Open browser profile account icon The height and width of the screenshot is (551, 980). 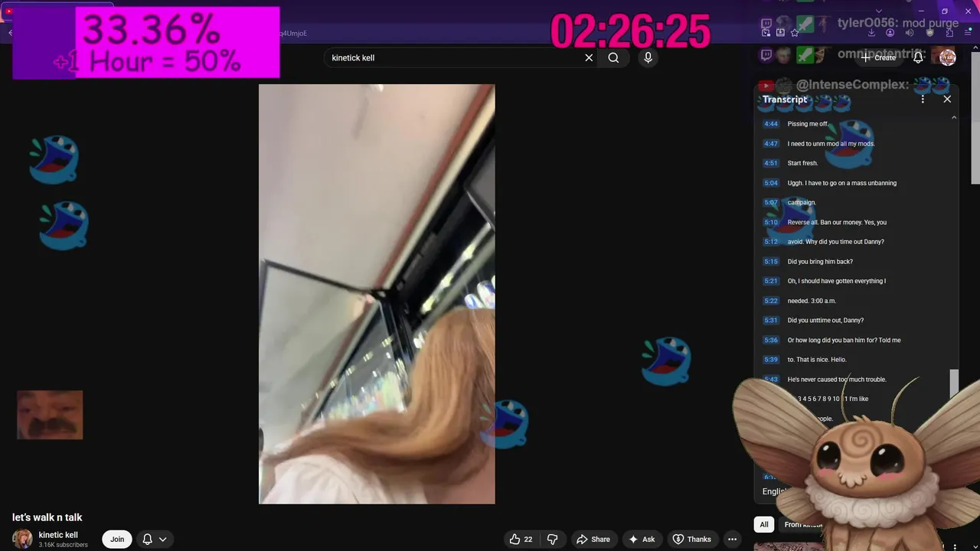[890, 33]
